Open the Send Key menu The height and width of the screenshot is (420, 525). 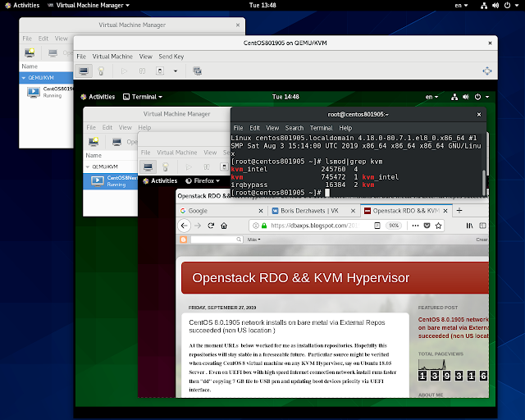pos(171,57)
